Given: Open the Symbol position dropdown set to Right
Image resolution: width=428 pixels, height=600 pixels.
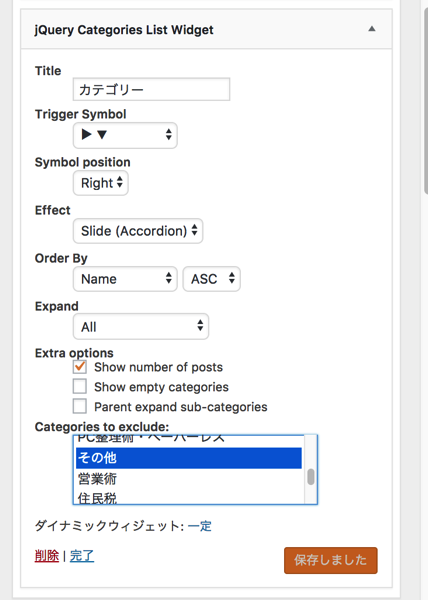Looking at the screenshot, I should (x=101, y=183).
